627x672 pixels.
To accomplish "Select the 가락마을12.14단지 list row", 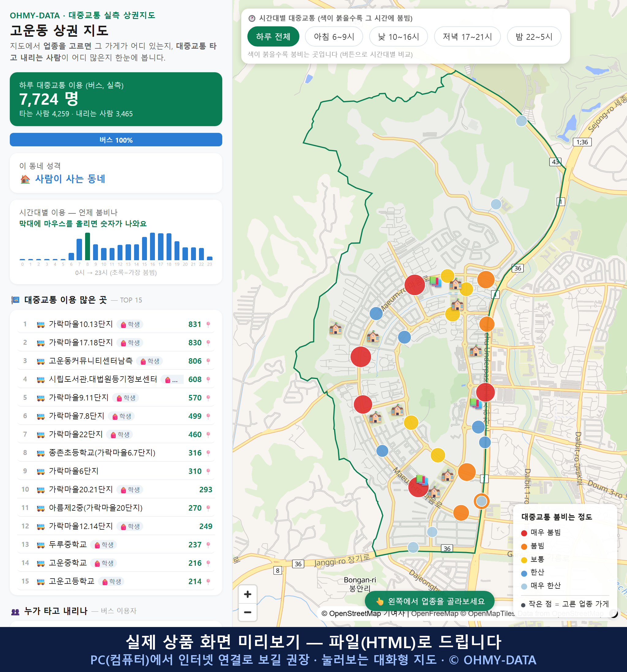I will (x=116, y=526).
